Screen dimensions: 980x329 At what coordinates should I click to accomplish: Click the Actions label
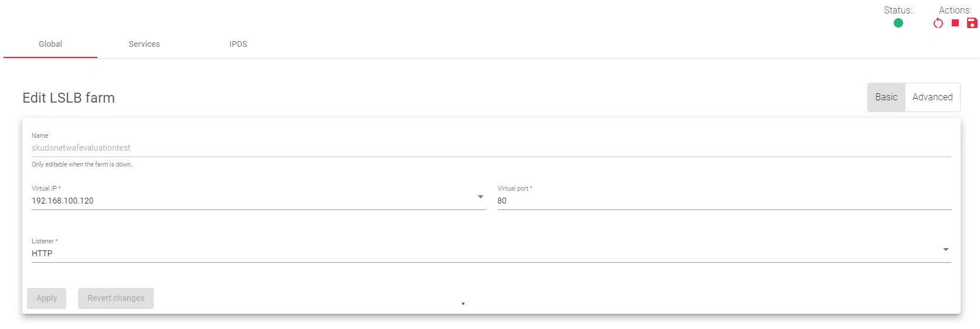point(955,10)
